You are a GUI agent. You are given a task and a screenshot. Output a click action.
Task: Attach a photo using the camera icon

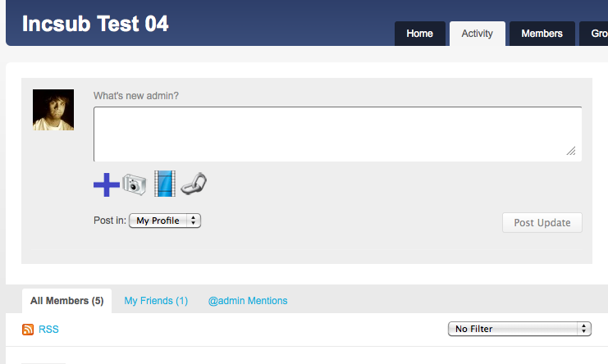[x=135, y=184]
